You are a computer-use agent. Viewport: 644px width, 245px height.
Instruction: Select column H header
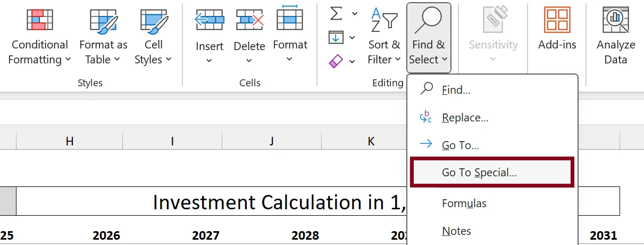[x=70, y=141]
